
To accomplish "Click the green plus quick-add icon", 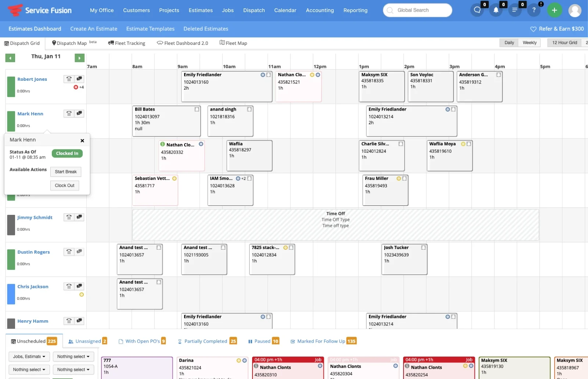I will pyautogui.click(x=554, y=10).
